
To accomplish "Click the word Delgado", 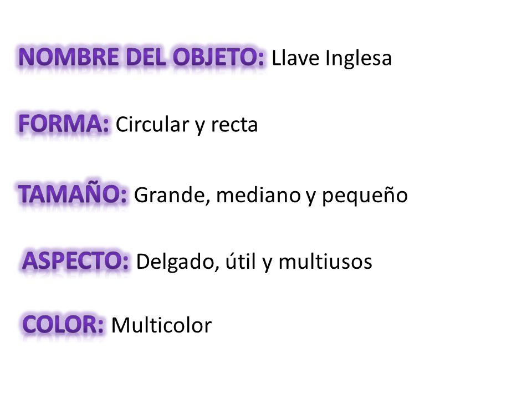I will point(176,262).
